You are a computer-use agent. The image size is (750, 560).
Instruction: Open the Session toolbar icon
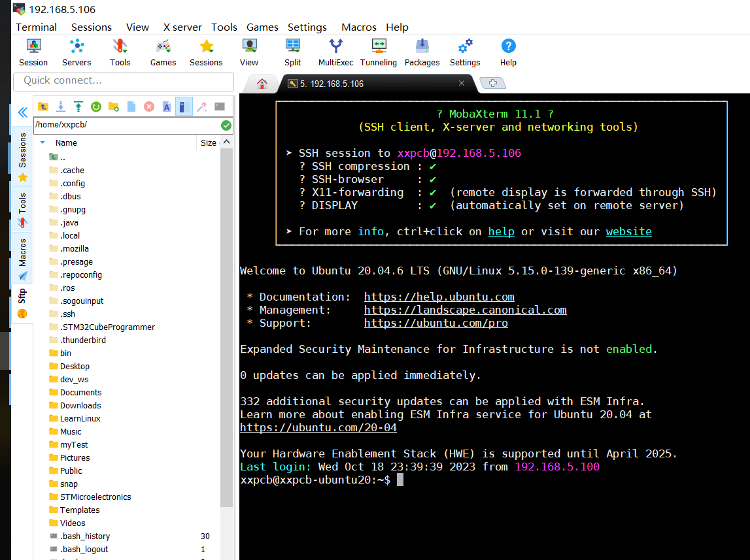[x=33, y=52]
